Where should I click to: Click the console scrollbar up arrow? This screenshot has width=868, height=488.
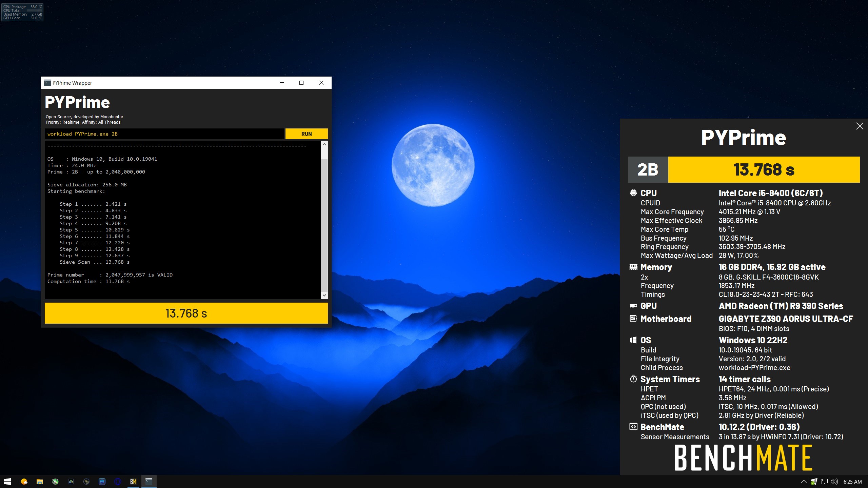pos(324,144)
